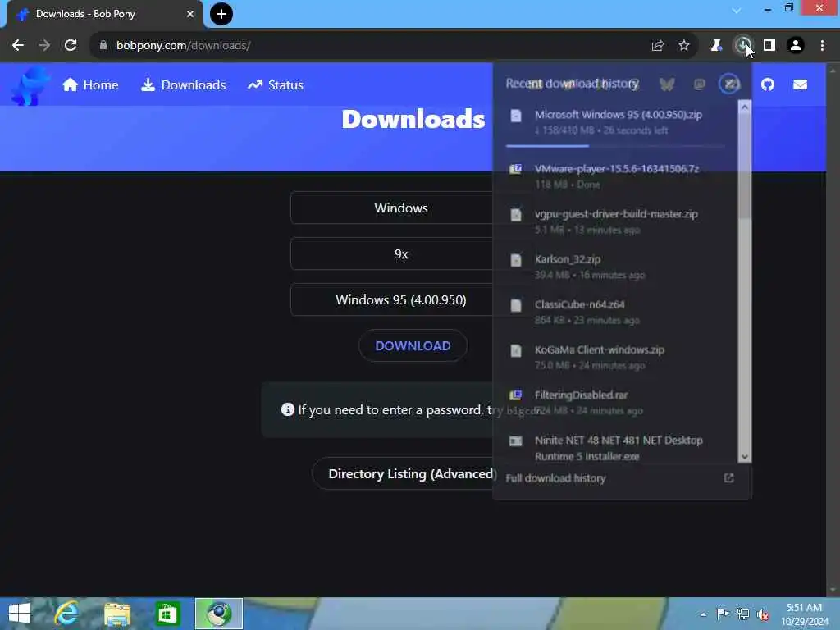The width and height of the screenshot is (840, 630).
Task: Open vgpu-guest-driver-build-master.zip entry
Action: 616,221
